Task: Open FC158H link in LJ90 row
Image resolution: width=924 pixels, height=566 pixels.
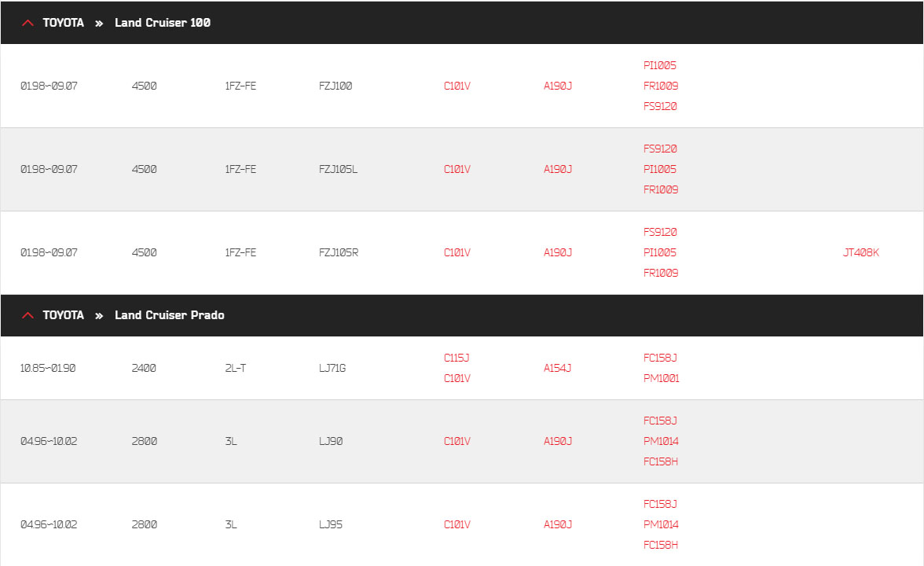Action: (x=660, y=461)
